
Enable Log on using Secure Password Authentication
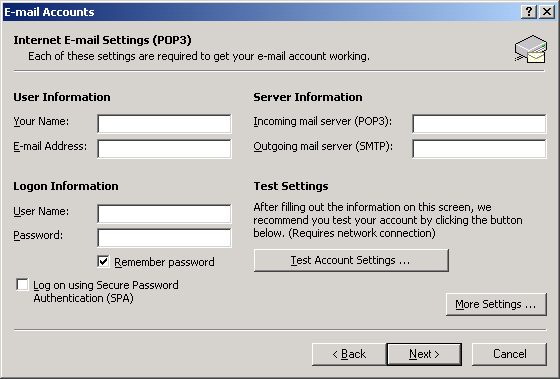[22, 285]
